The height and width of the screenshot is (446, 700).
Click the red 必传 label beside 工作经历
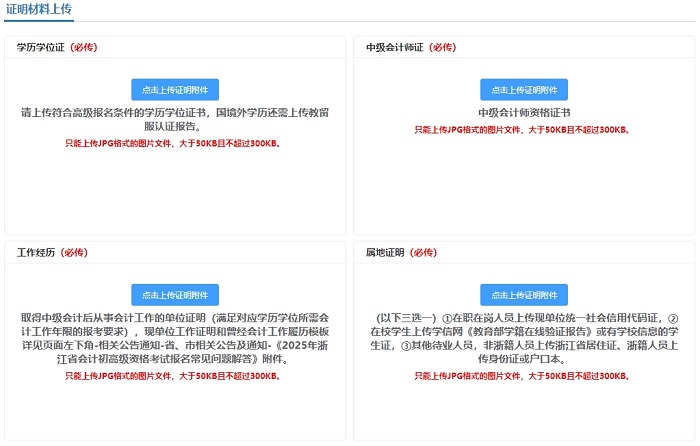(x=74, y=253)
